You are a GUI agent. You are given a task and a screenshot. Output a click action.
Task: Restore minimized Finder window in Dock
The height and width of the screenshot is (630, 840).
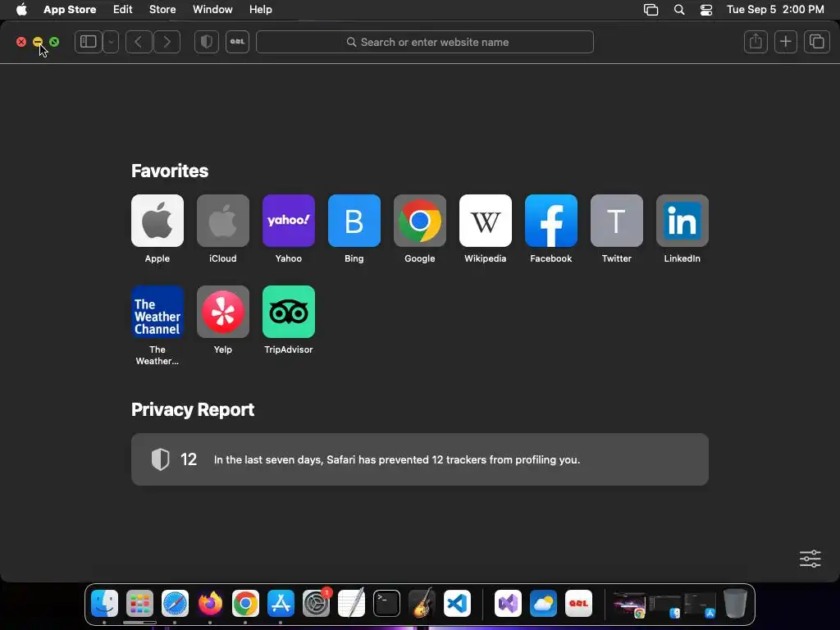pyautogui.click(x=664, y=605)
